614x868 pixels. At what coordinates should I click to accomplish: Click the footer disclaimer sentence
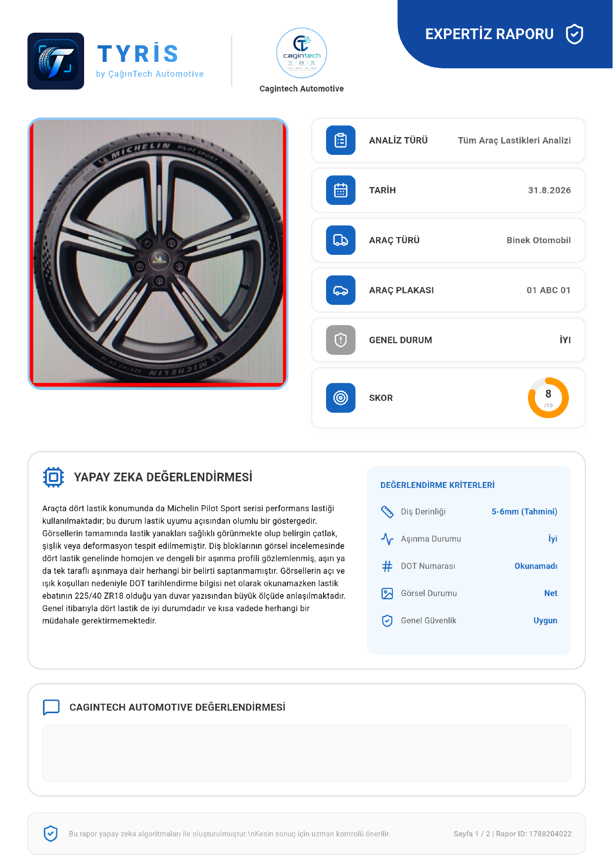click(230, 834)
